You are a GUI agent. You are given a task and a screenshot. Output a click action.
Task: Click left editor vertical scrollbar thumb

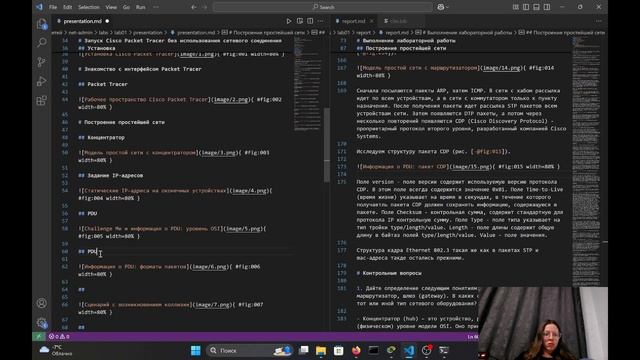[327, 145]
